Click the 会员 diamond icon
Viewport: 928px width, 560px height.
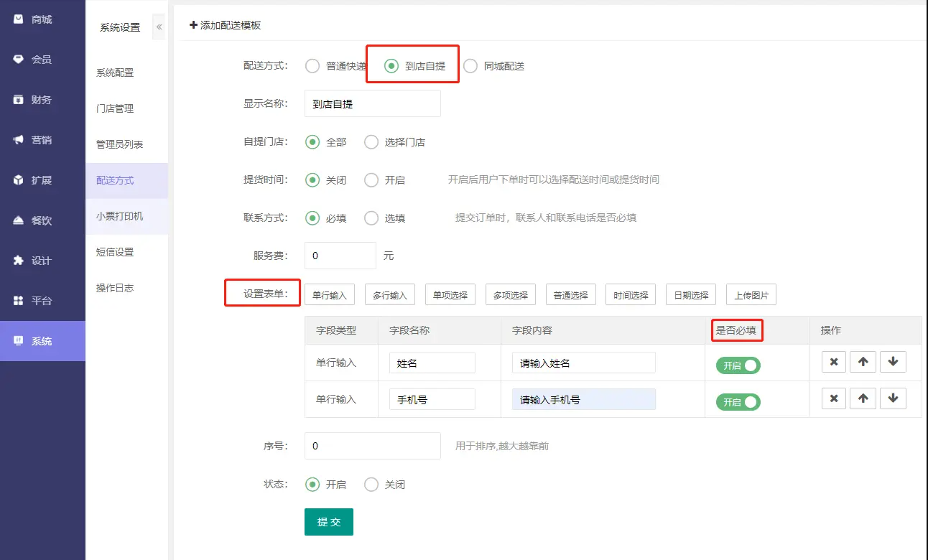[x=19, y=60]
